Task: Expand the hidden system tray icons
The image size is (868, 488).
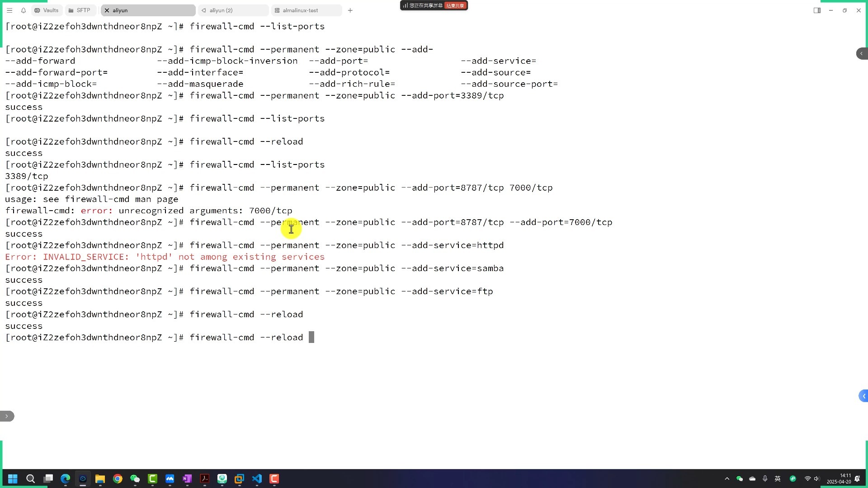Action: [727, 479]
